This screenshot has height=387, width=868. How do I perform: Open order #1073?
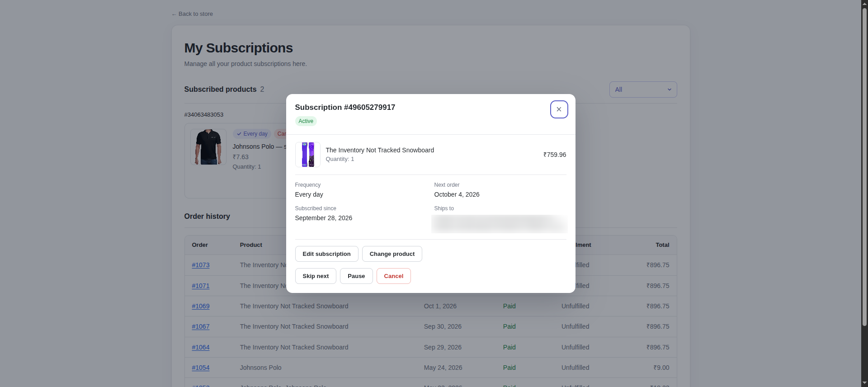point(201,265)
